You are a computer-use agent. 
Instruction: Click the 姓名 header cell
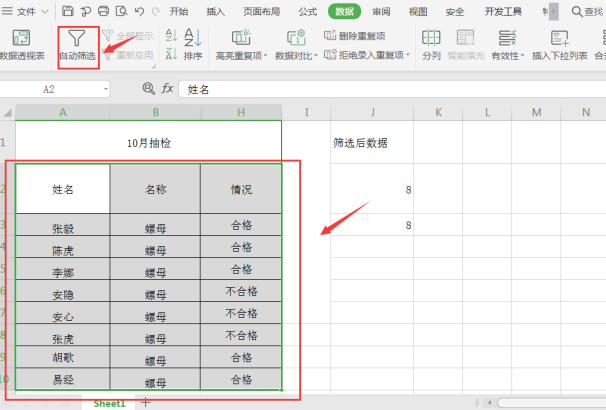point(63,189)
